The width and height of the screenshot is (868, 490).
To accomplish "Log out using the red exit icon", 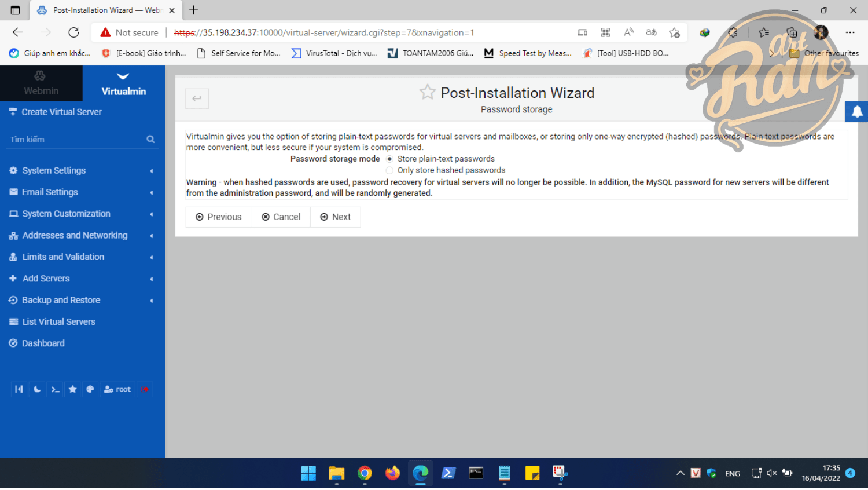I will click(x=145, y=390).
